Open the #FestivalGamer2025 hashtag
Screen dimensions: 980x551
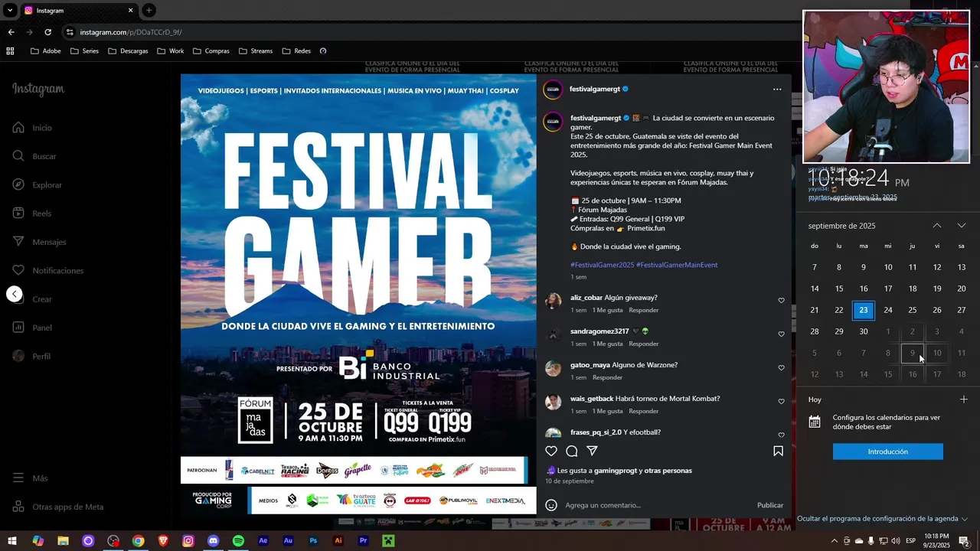point(602,265)
